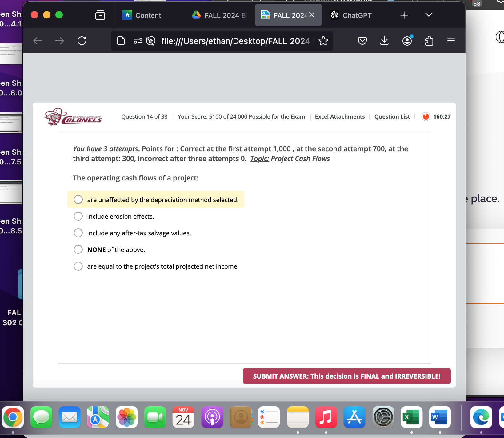
Task: Open Google Chrome from the dock
Action: click(x=13, y=417)
